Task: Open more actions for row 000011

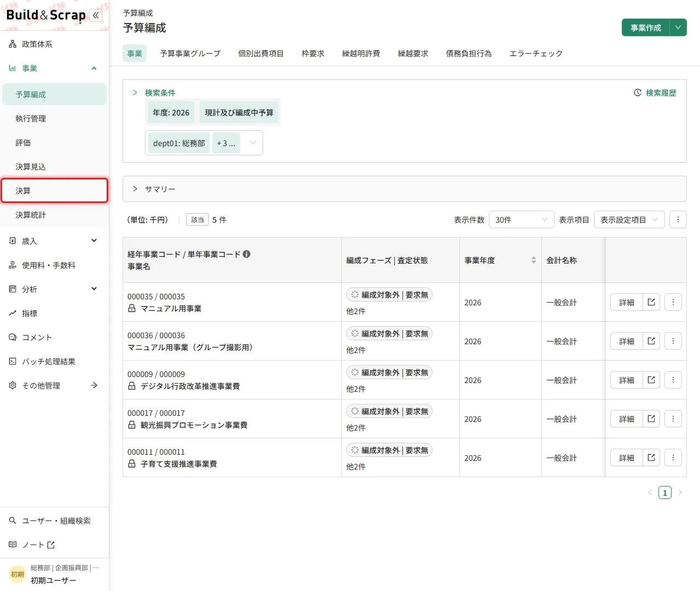Action: [673, 457]
